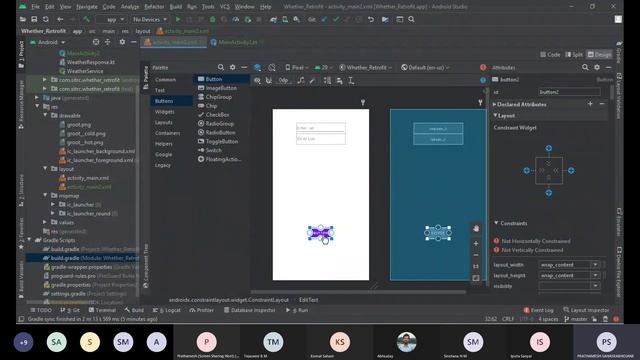640x360 pixels.
Task: Click the orientation rotate icon in design toolbar
Action: [x=272, y=67]
